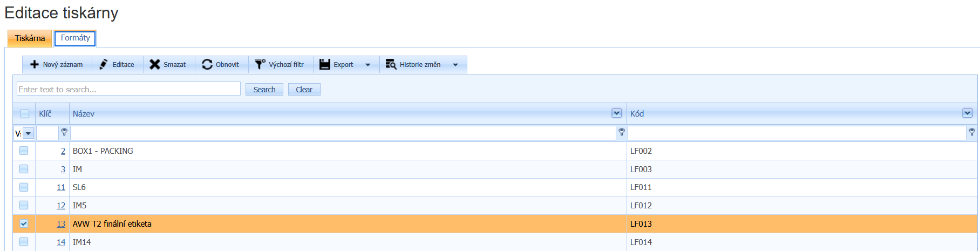Click the Obnovit refresh icon
The width and height of the screenshot is (980, 251).
tap(207, 64)
